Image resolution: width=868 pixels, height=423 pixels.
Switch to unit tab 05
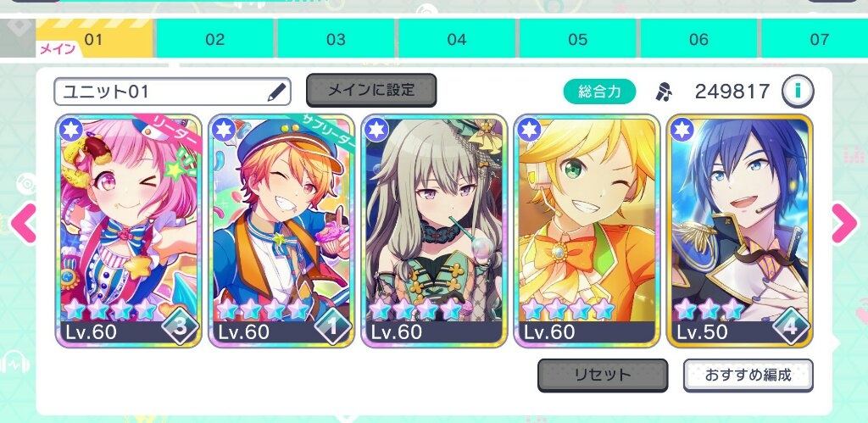[577, 39]
